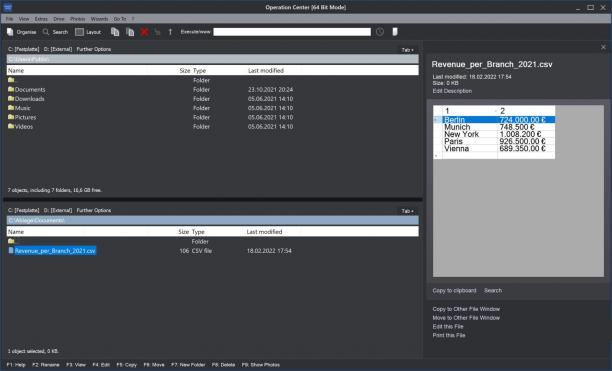Click F8: Delete shortcut button
612x371 pixels.
(223, 365)
